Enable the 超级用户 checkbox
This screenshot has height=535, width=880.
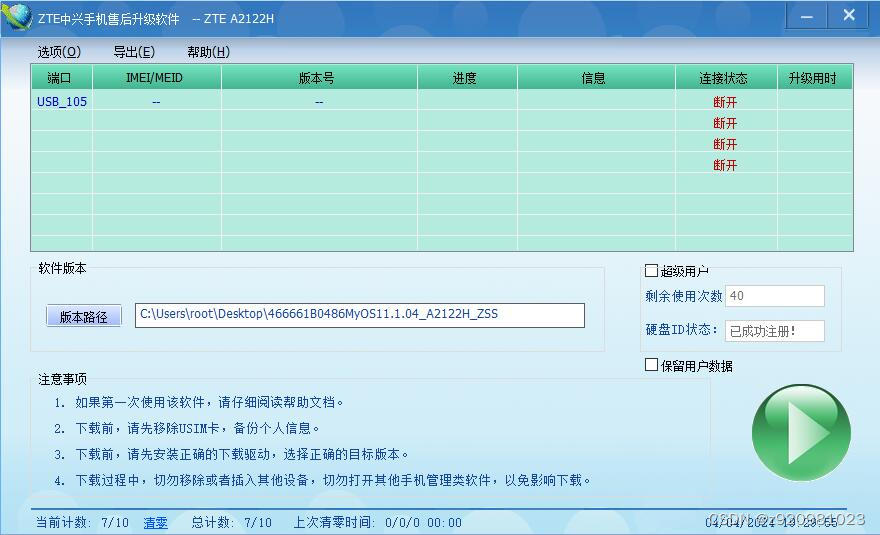click(651, 271)
